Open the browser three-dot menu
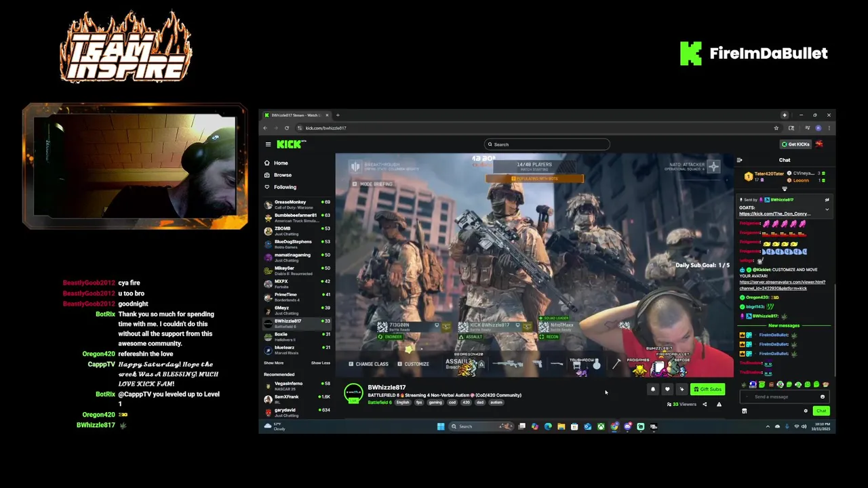The image size is (868, 488). [x=829, y=128]
